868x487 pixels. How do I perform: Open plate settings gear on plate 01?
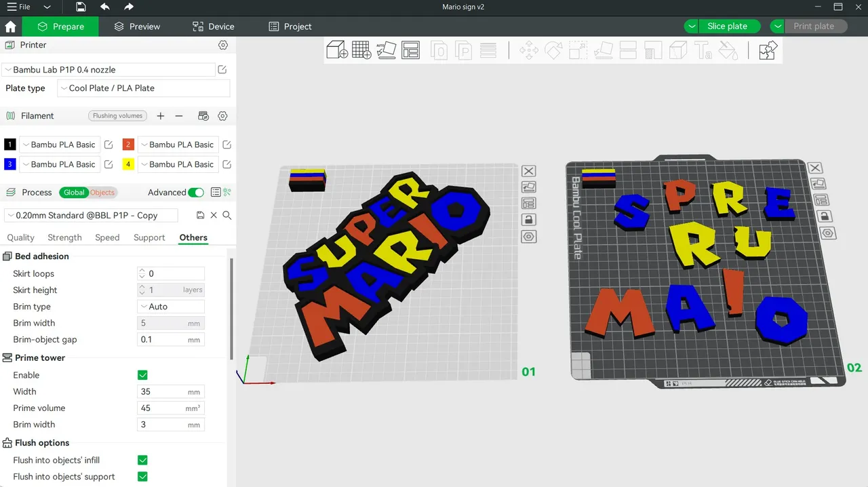pyautogui.click(x=528, y=236)
